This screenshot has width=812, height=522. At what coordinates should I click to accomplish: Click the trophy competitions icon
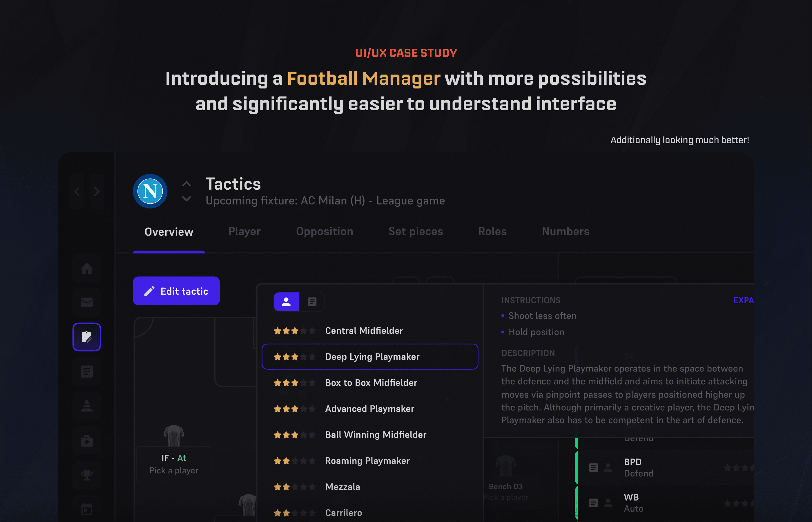click(87, 475)
